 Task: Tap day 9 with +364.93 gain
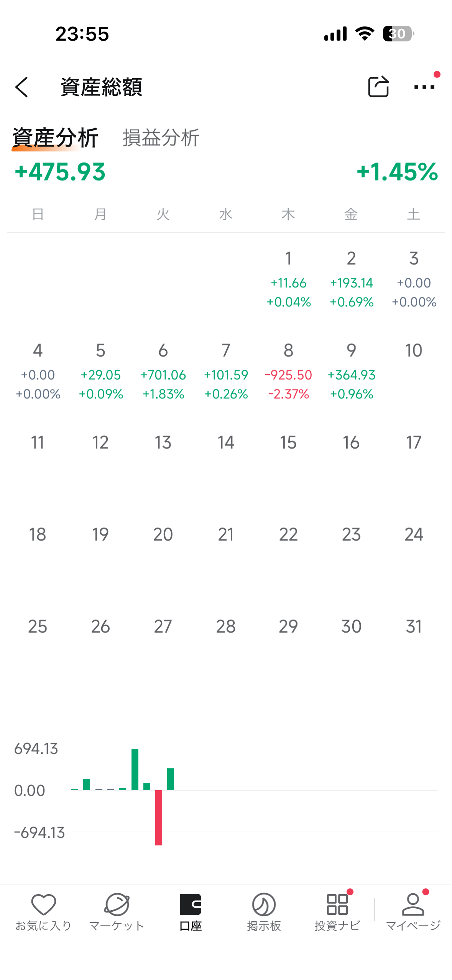click(351, 371)
